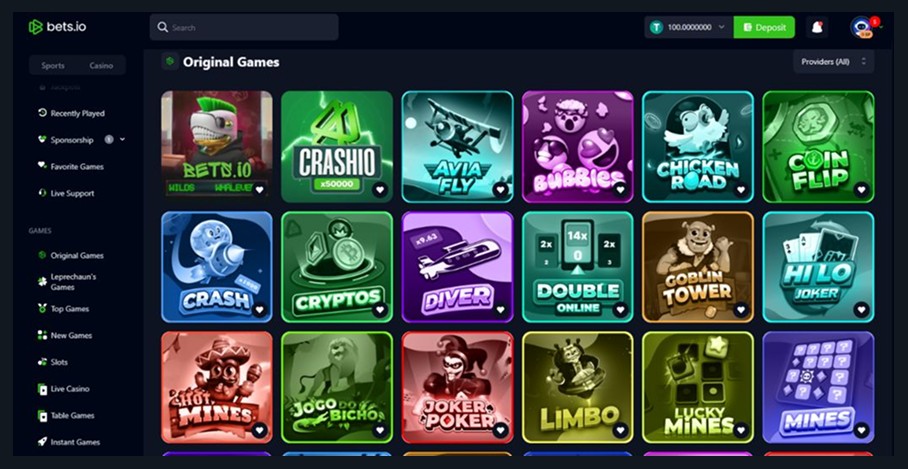Image resolution: width=908 pixels, height=469 pixels.
Task: Switch to the Casino tab
Action: coord(101,65)
